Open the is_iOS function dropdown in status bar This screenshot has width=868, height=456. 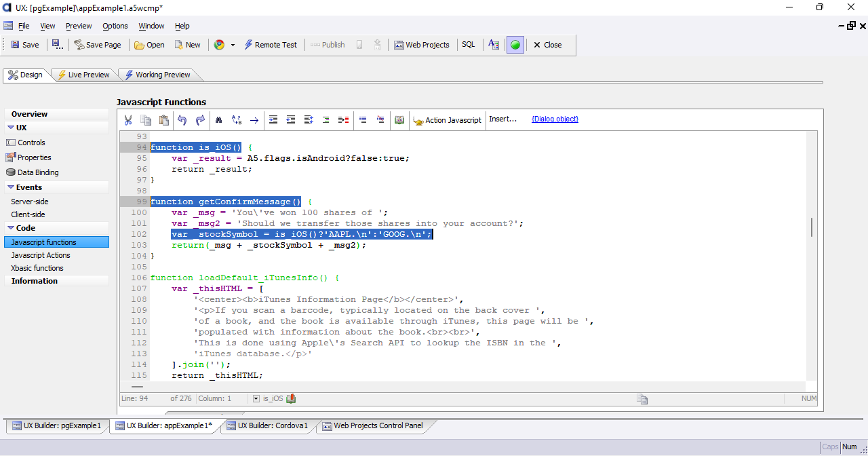(x=256, y=399)
